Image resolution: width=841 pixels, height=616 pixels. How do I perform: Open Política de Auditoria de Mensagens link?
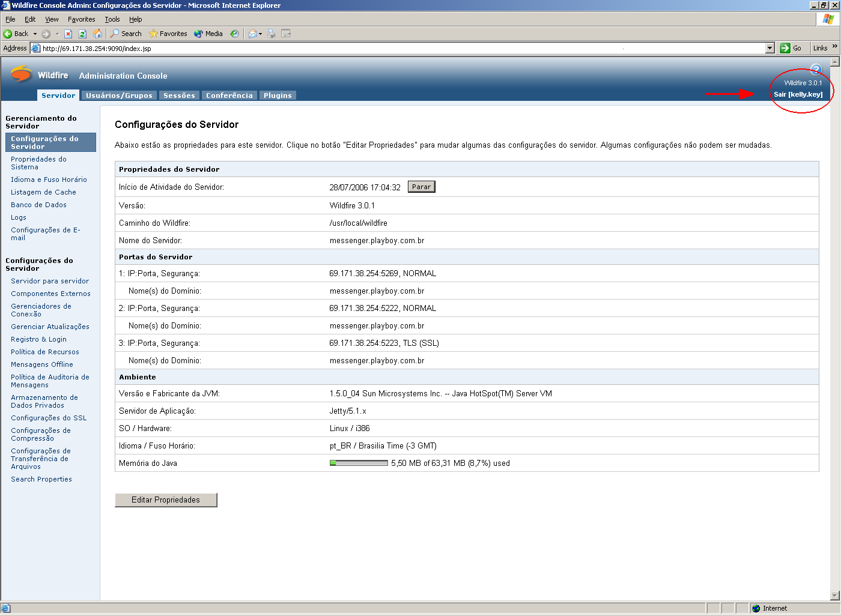coord(50,381)
